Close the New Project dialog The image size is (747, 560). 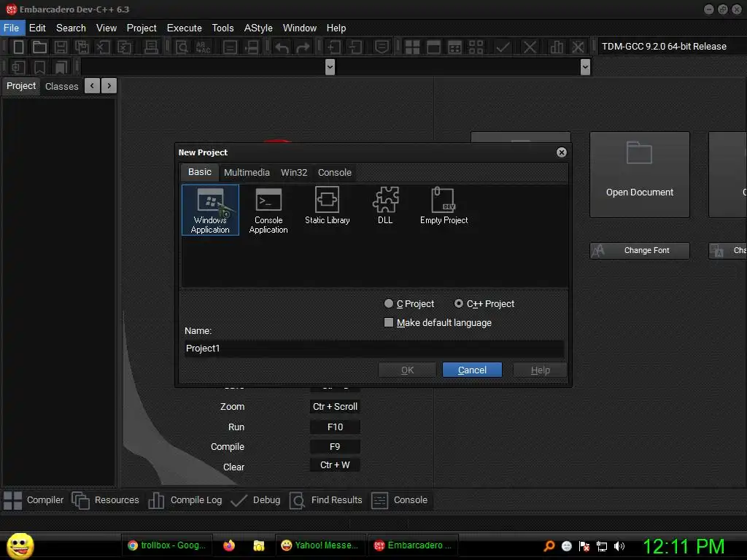(x=562, y=152)
